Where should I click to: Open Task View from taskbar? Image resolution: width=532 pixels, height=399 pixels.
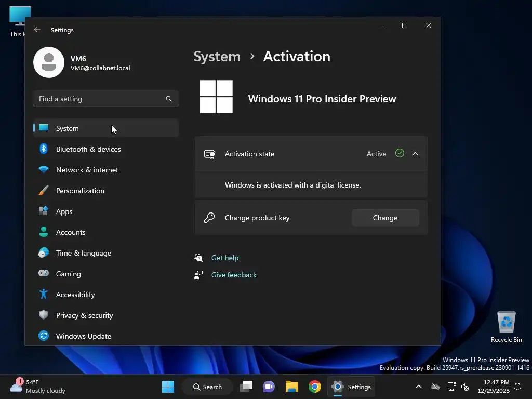[x=246, y=387]
